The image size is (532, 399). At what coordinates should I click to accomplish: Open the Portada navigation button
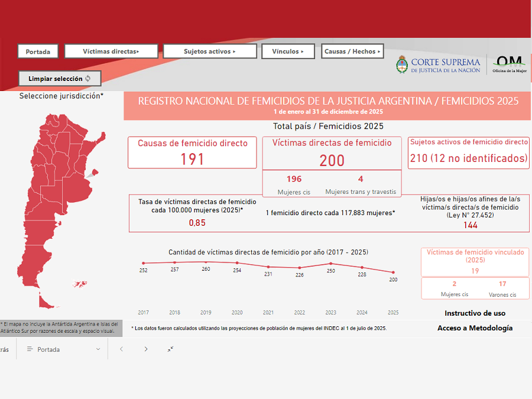click(38, 51)
